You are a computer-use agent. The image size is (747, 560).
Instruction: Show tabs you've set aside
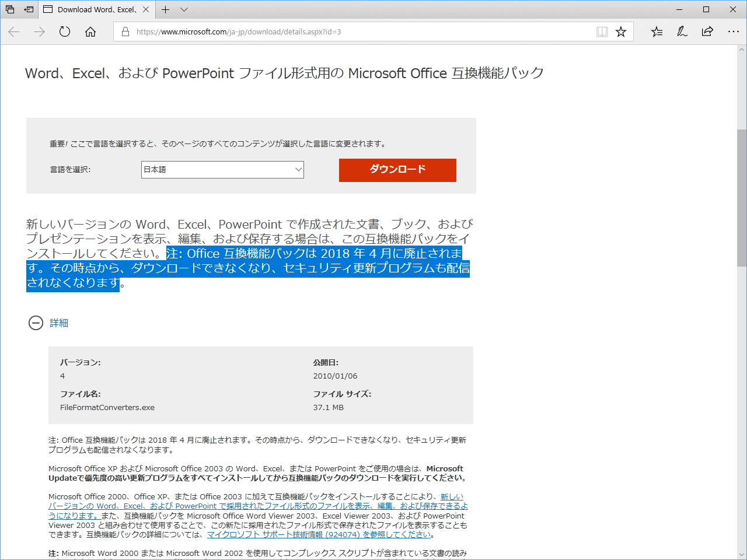coord(8,9)
